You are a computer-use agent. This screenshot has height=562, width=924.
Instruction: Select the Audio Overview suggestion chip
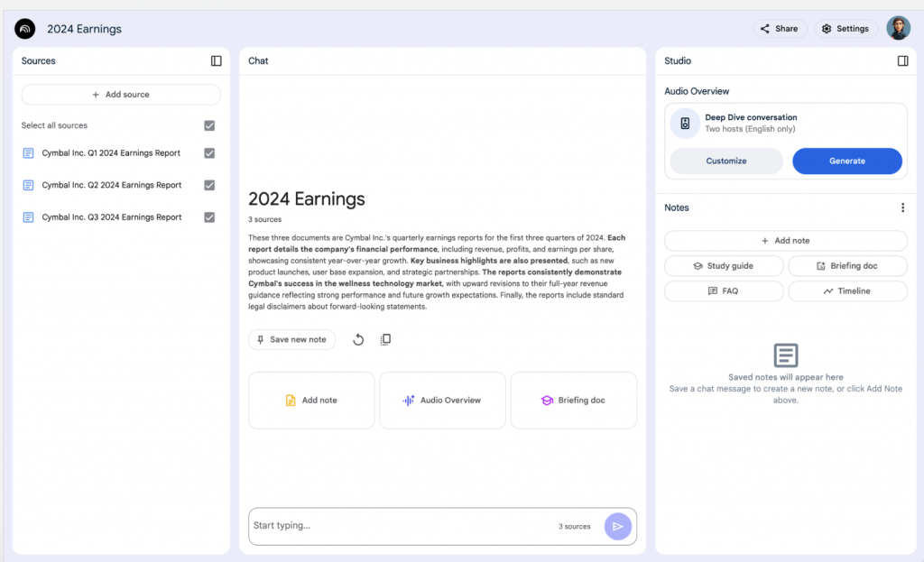(442, 400)
